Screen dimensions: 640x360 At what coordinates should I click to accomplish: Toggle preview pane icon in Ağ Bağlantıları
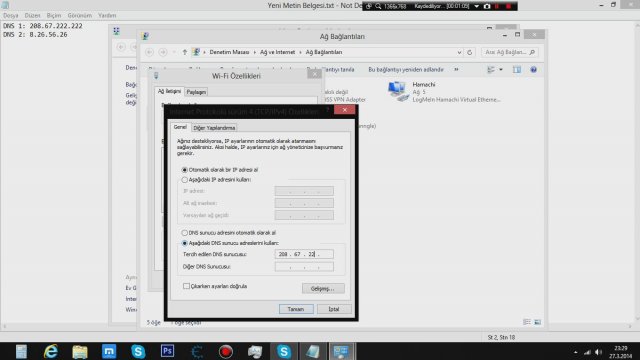point(517,70)
